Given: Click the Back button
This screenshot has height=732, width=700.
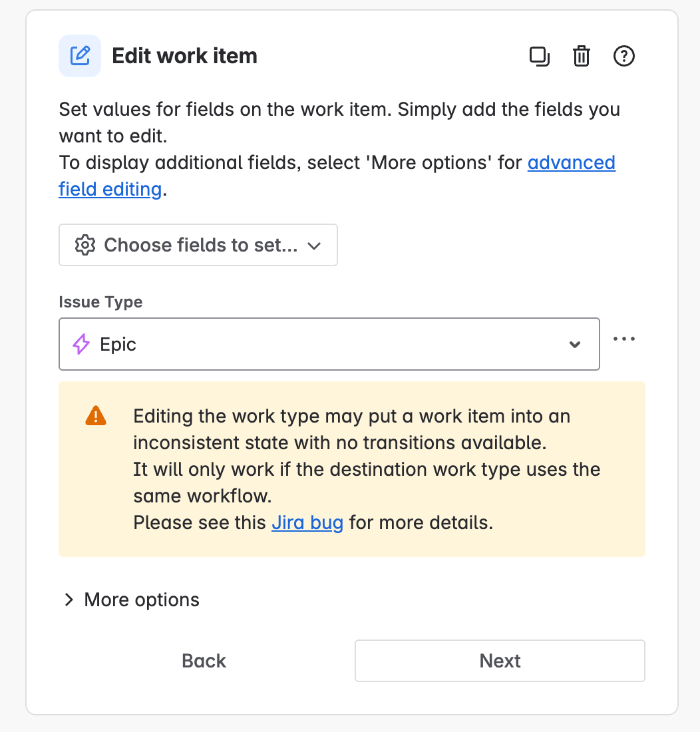Looking at the screenshot, I should 203,660.
